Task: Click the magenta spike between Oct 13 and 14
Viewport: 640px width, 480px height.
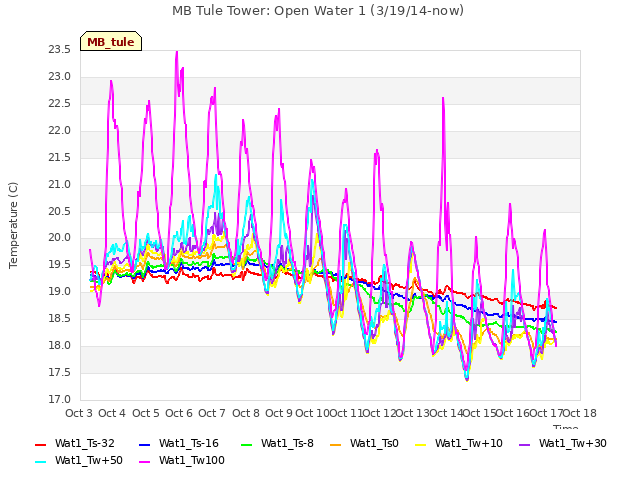Action: click(443, 99)
